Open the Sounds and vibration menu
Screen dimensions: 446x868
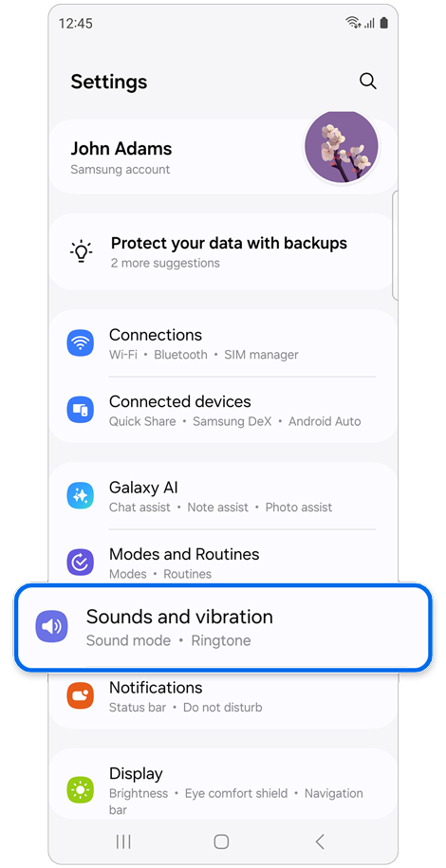223,627
